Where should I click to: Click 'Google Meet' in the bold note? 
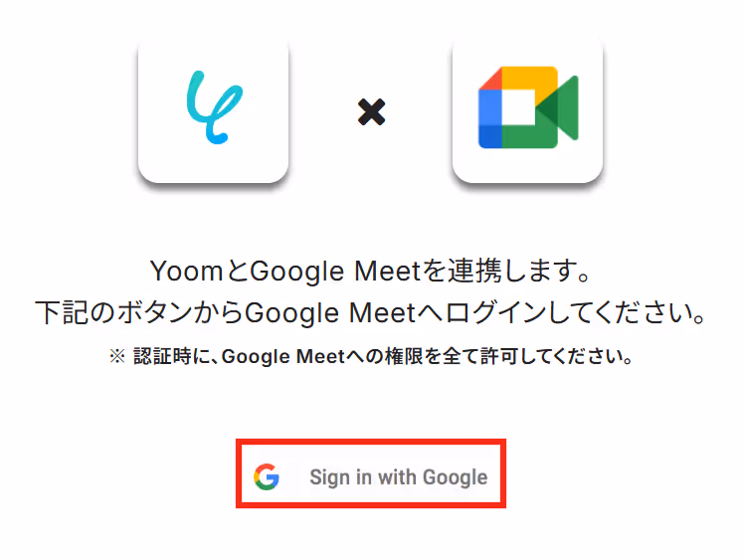(283, 357)
